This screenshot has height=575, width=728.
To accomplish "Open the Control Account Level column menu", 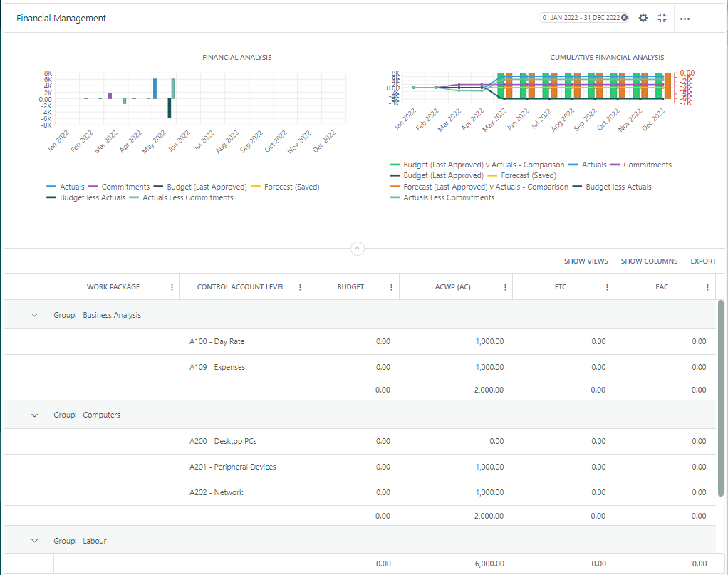I will [x=300, y=287].
